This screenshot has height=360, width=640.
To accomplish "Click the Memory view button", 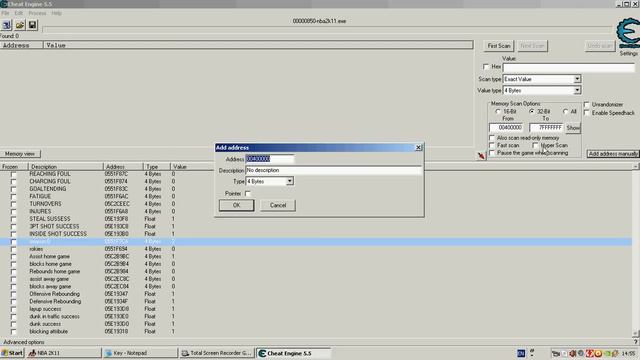I will [x=20, y=154].
